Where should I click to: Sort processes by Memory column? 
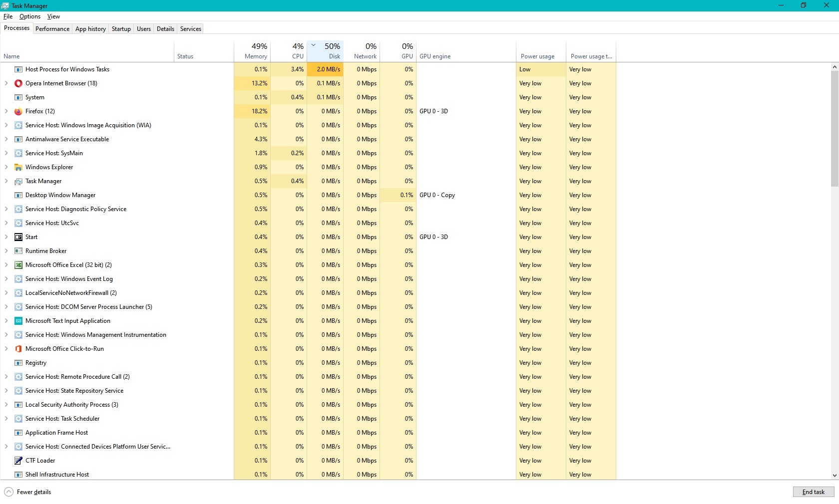point(252,51)
